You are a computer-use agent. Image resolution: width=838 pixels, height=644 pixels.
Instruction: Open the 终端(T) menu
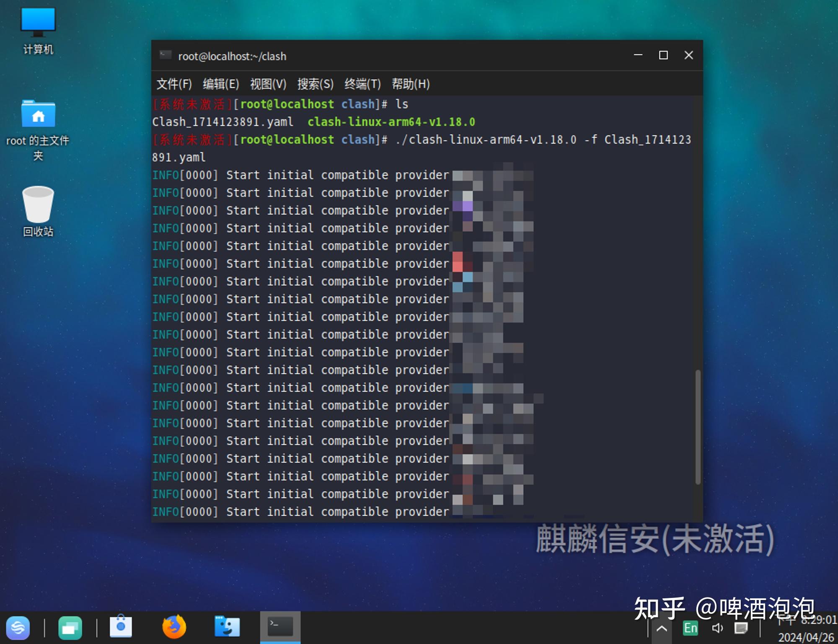pos(362,84)
